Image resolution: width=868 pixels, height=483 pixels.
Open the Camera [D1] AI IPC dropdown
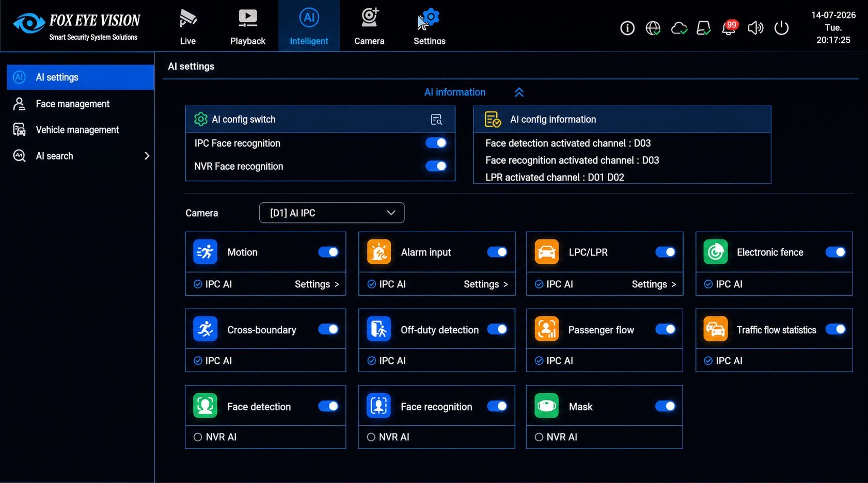point(332,213)
